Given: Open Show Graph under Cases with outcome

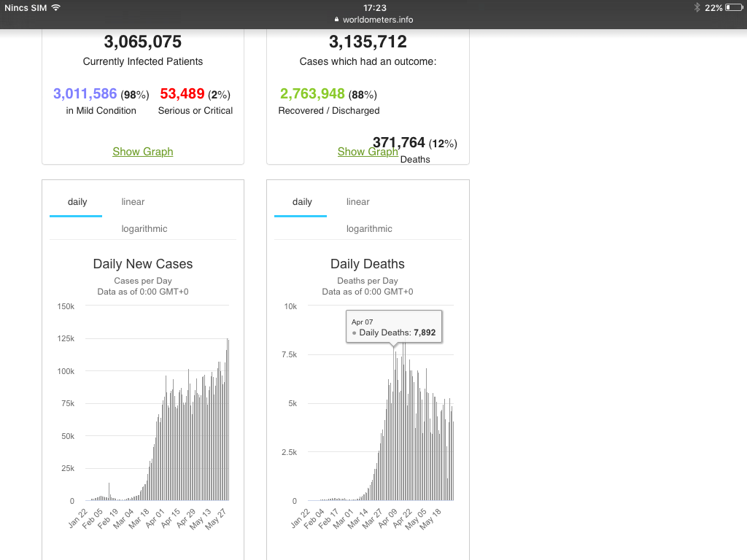Looking at the screenshot, I should point(368,152).
